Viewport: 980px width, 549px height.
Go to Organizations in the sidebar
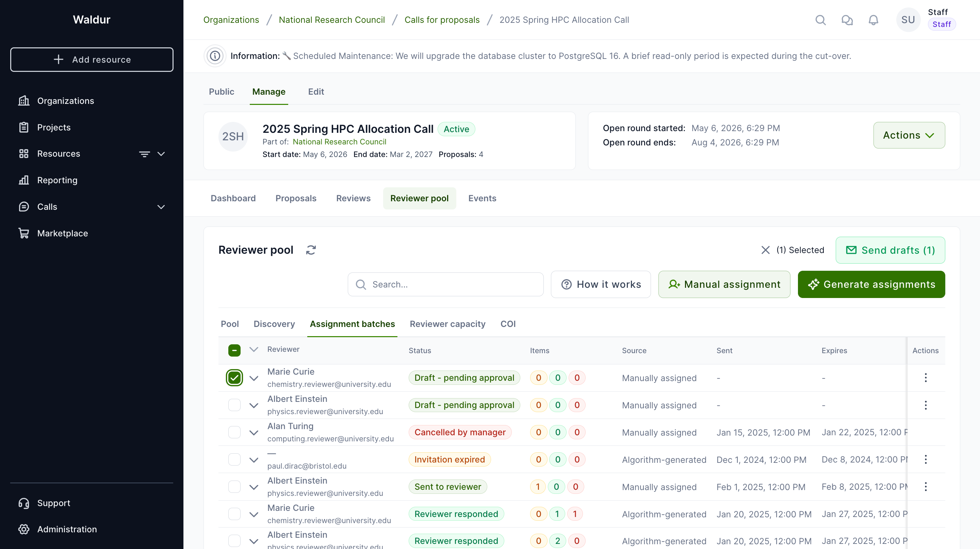(x=92, y=101)
